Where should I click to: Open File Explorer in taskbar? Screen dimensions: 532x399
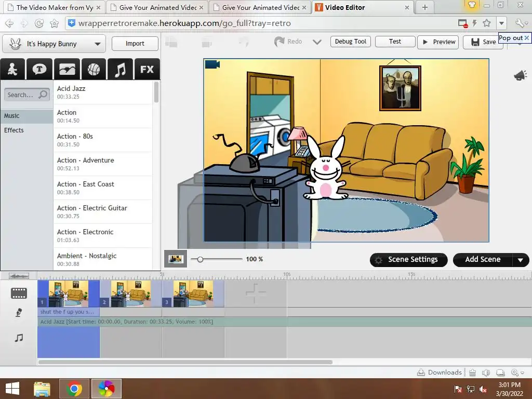pos(42,389)
